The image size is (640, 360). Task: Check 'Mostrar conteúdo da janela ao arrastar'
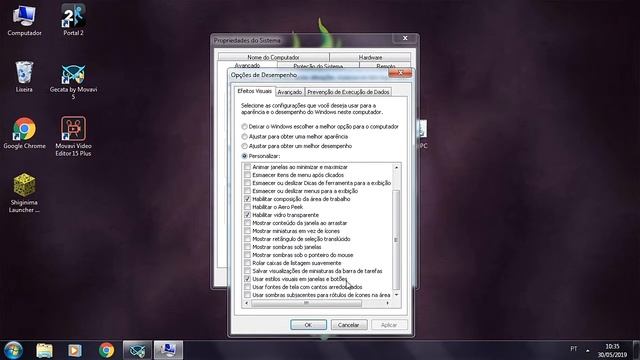pyautogui.click(x=247, y=223)
